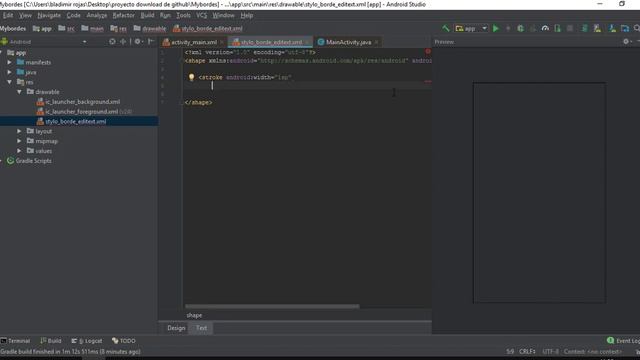640x360 pixels.
Task: Open the Edit menu
Action: 8,15
